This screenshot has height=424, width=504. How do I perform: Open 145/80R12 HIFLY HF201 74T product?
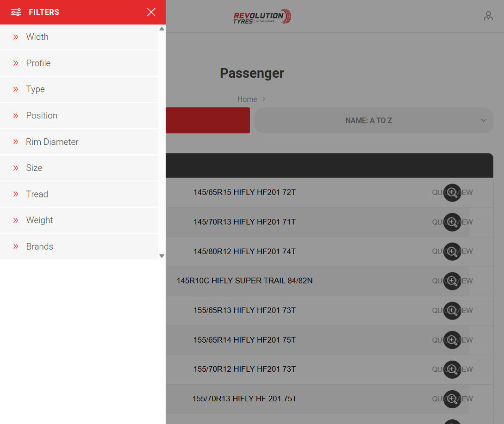tap(244, 252)
